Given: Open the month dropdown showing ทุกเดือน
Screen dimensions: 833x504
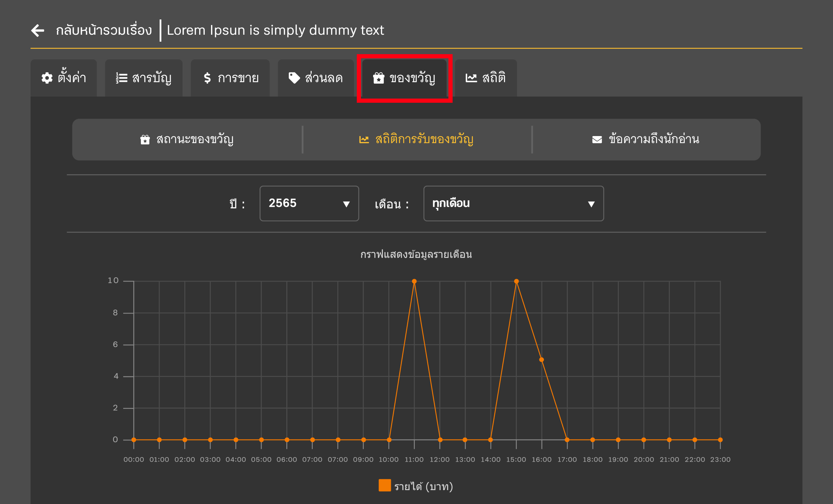Looking at the screenshot, I should [514, 203].
